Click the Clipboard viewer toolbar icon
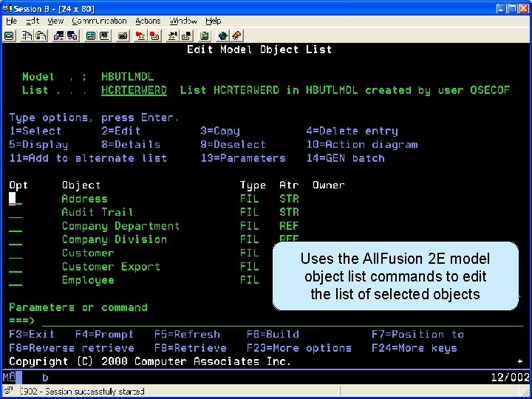The width and height of the screenshot is (532, 399). point(204,35)
